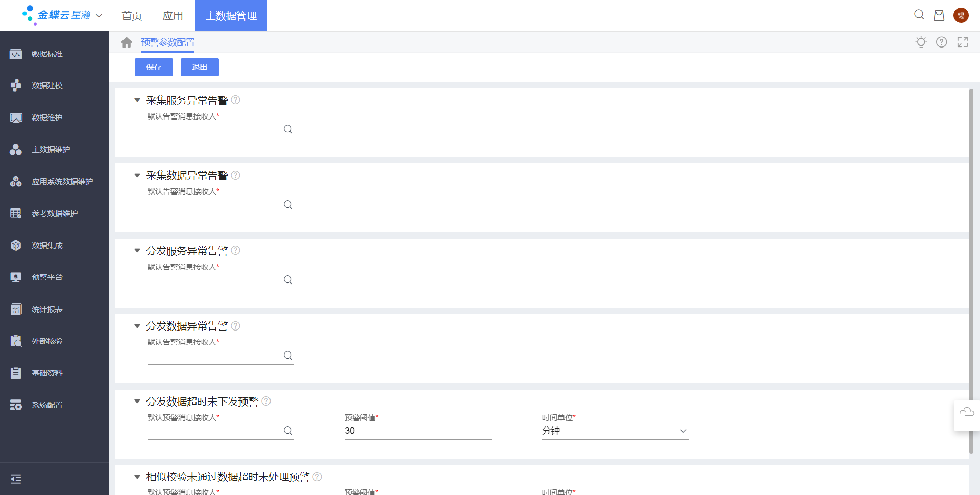
Task: Click the lightbulb tips icon
Action: (921, 42)
